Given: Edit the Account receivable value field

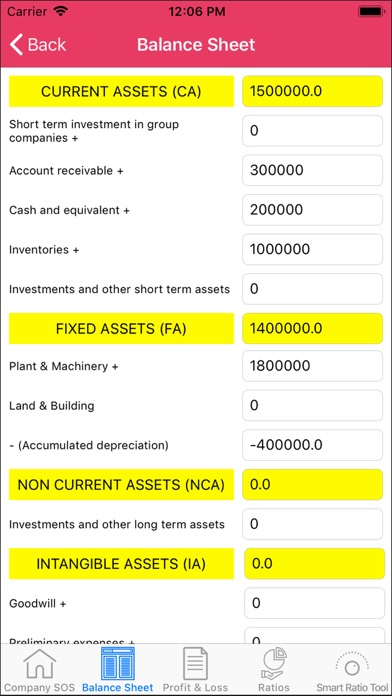Looking at the screenshot, I should coord(313,170).
